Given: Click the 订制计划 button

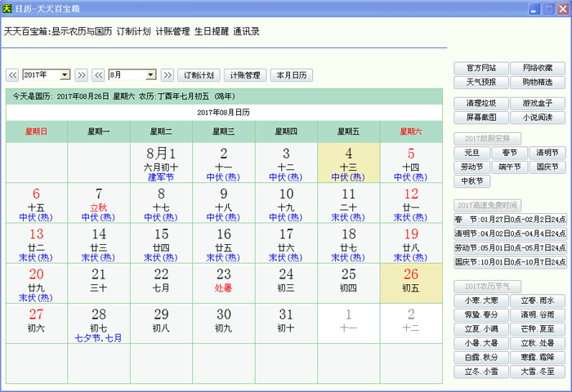Looking at the screenshot, I should click(x=199, y=75).
